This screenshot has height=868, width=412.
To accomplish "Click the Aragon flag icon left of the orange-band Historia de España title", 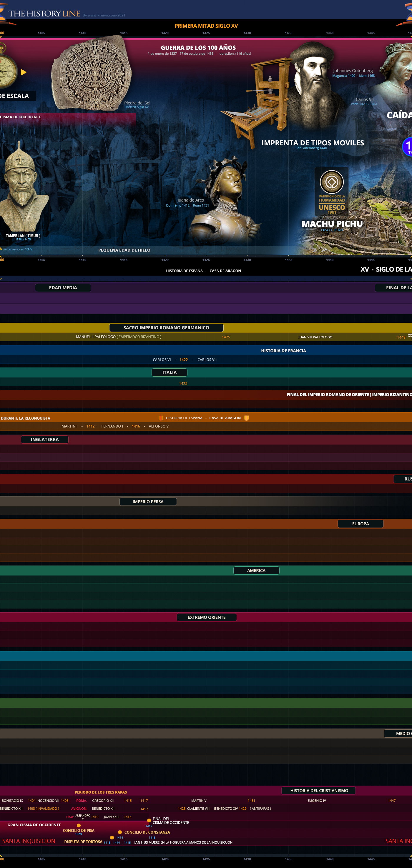I will pyautogui.click(x=161, y=418).
